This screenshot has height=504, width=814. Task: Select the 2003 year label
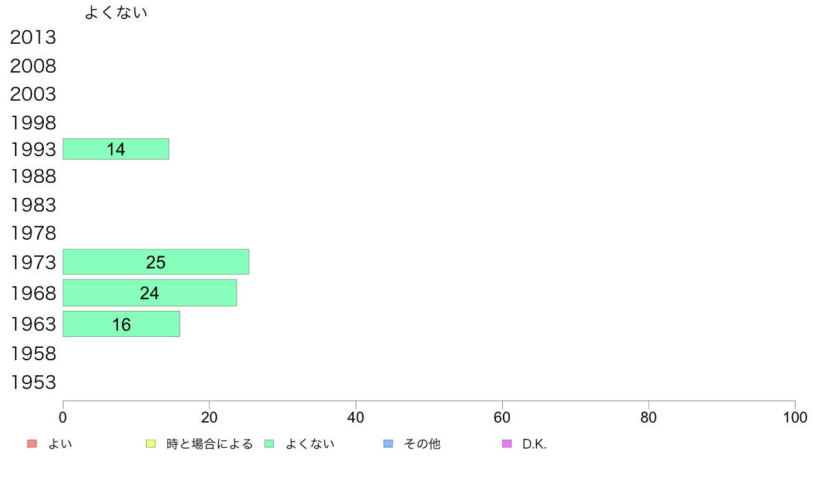coord(33,94)
